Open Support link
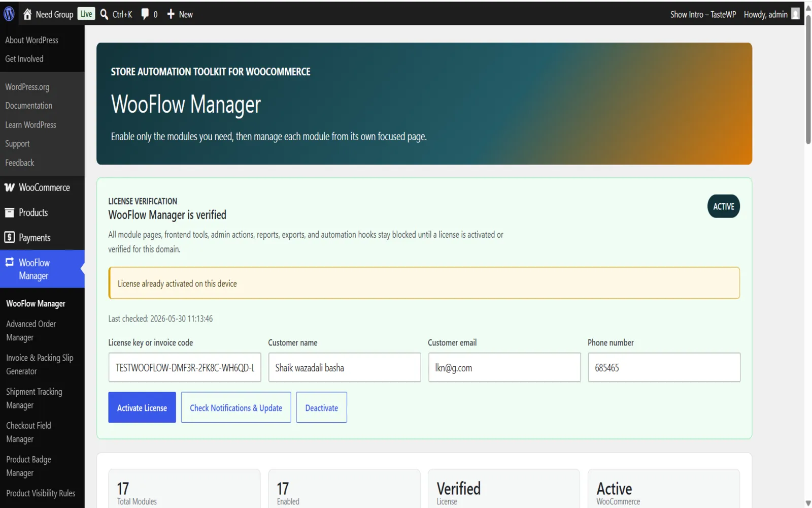The width and height of the screenshot is (812, 508). [17, 144]
